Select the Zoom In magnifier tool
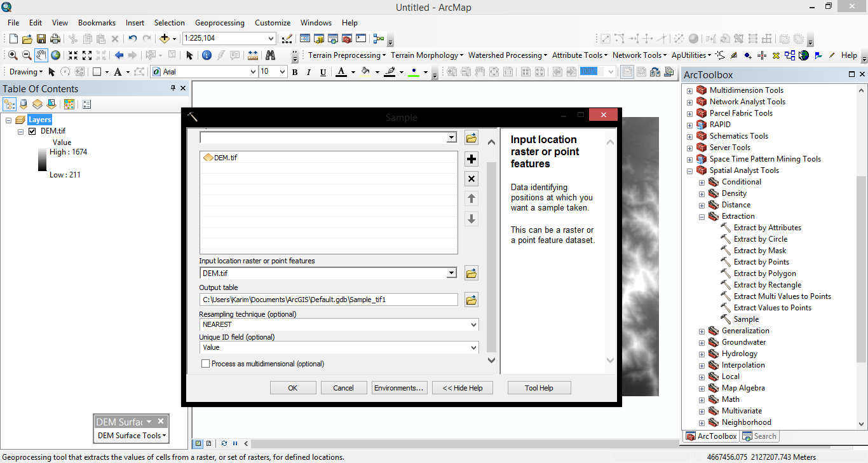Viewport: 868px width, 463px height. 13,55
